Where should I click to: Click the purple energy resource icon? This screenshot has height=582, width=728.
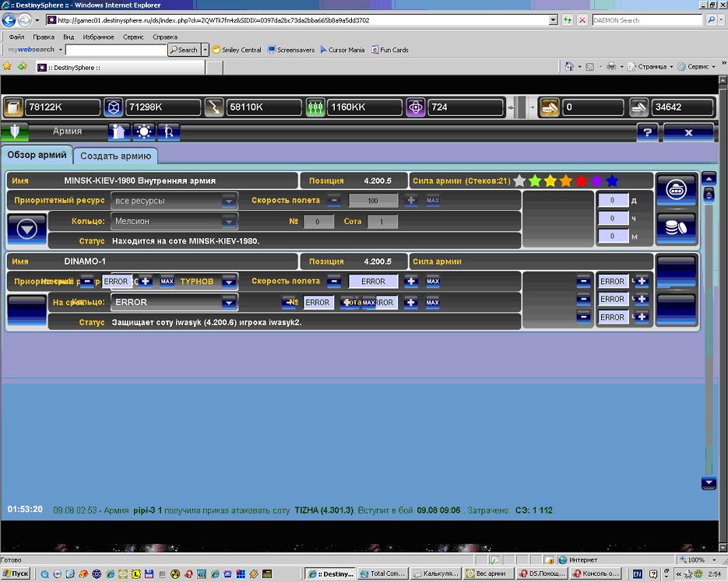coord(416,107)
